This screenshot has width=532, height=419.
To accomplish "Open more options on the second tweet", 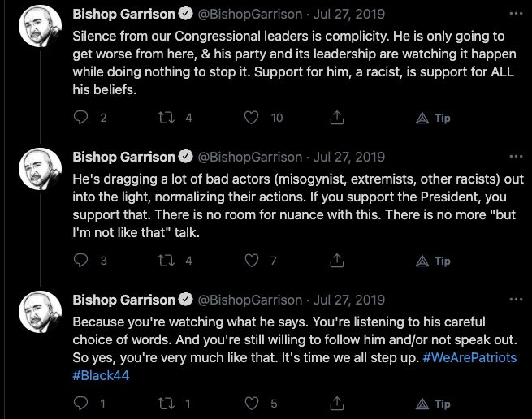I will click(x=515, y=157).
